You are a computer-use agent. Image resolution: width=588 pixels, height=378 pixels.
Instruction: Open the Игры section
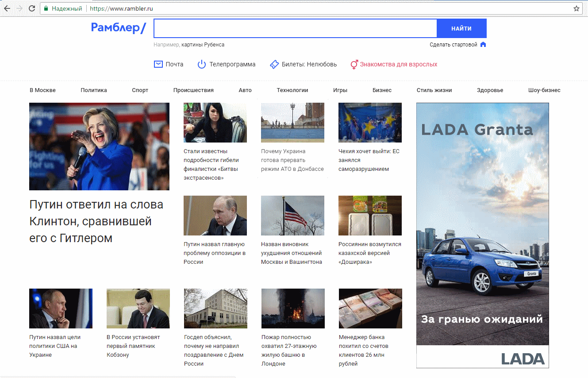340,90
